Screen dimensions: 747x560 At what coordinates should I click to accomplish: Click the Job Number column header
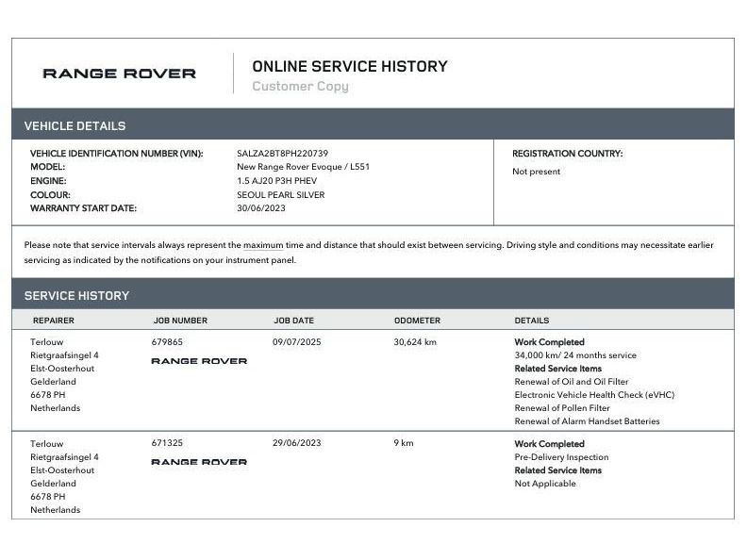180,321
